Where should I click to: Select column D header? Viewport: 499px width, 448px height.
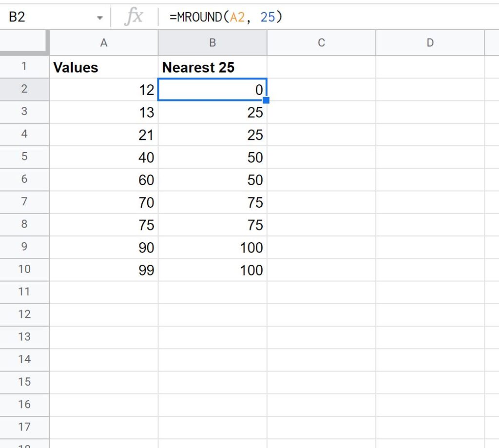tap(430, 43)
